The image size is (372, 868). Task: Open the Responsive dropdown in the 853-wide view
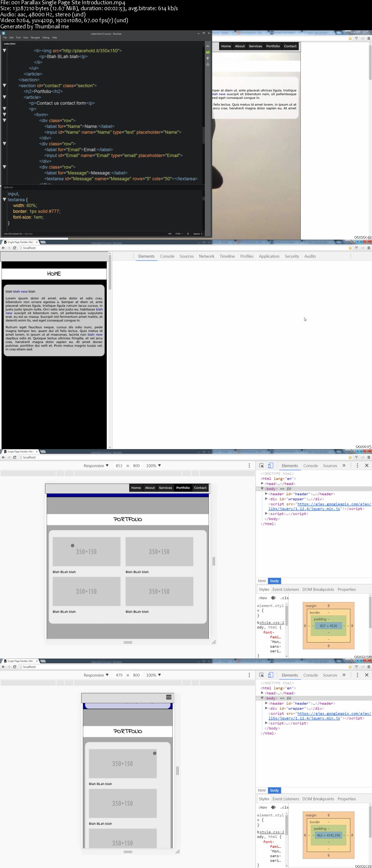click(96, 465)
